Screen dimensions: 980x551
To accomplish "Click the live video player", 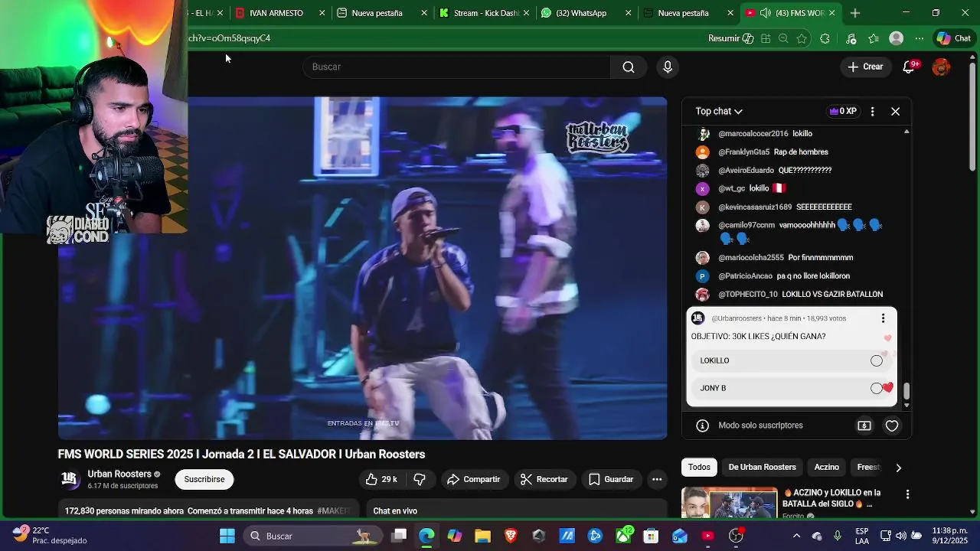I will [x=362, y=268].
